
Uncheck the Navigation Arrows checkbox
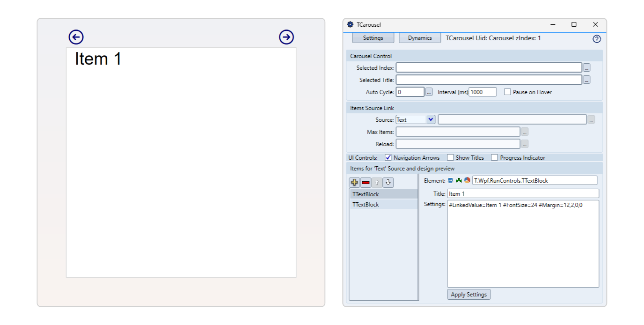pos(388,158)
